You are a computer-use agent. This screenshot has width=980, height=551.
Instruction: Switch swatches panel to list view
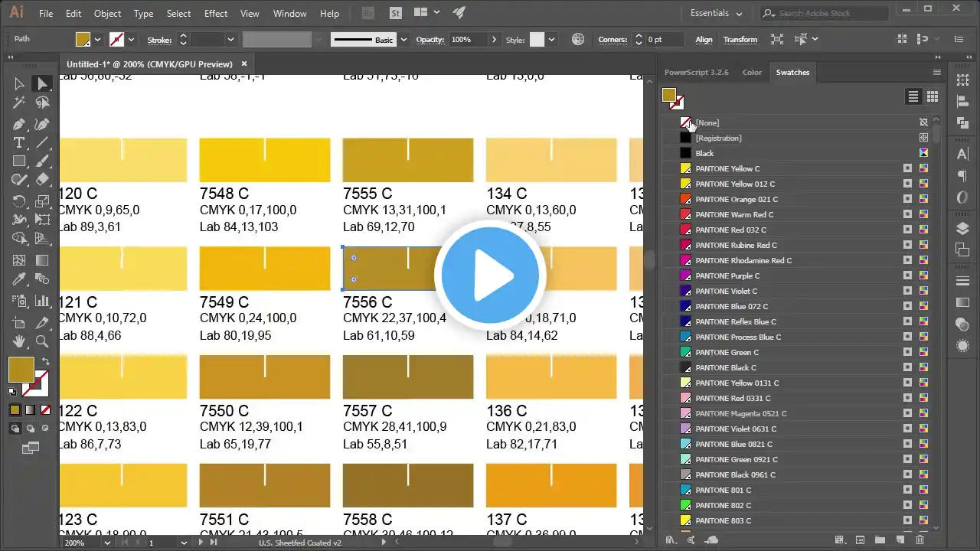pos(913,96)
